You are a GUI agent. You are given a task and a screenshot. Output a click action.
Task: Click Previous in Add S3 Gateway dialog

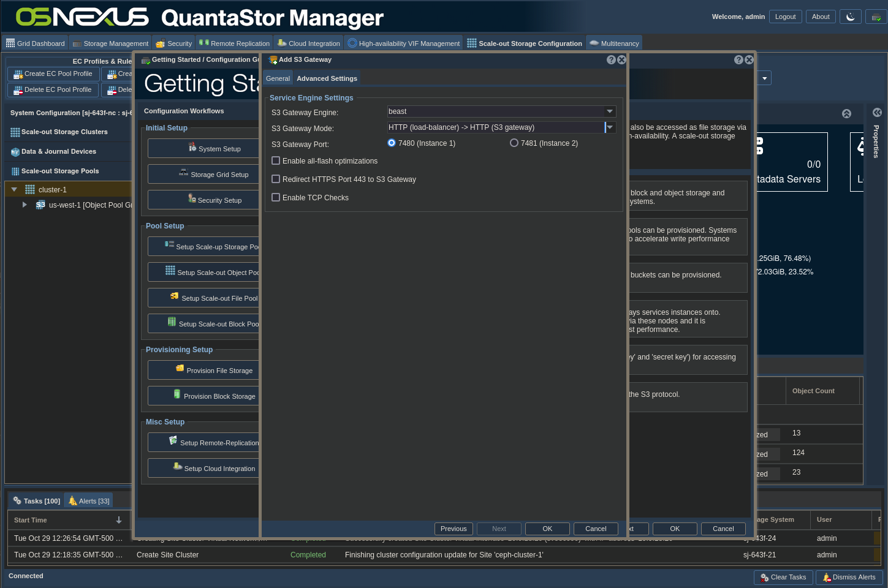[x=453, y=529]
